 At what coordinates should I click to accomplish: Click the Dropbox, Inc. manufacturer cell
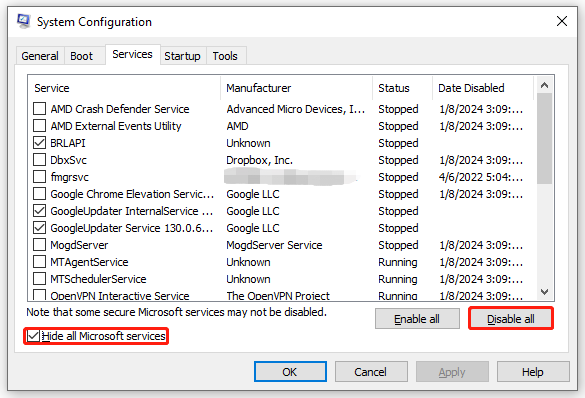(x=260, y=160)
